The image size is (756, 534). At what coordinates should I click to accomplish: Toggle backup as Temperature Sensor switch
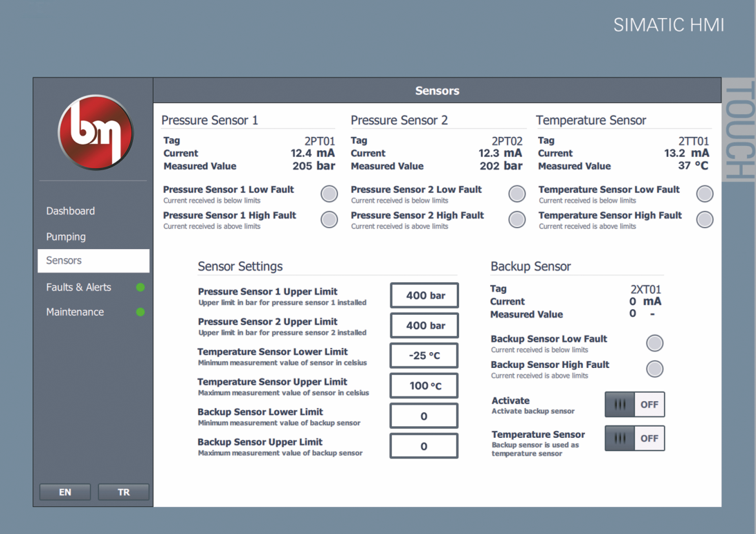(x=635, y=438)
